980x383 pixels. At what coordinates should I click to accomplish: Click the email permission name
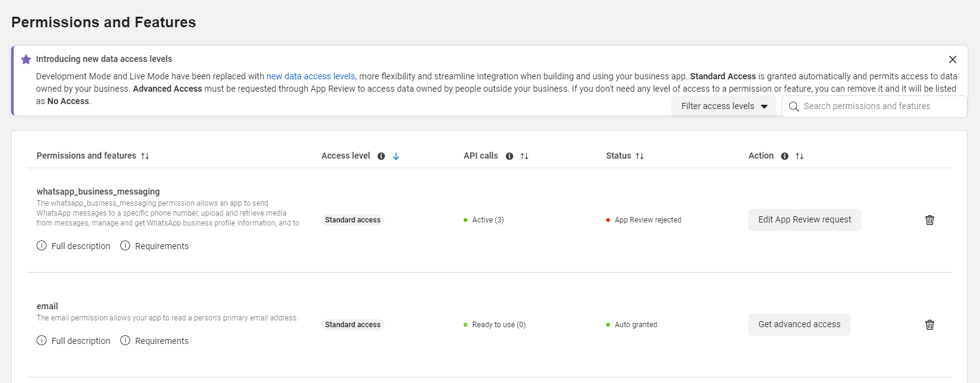[47, 306]
